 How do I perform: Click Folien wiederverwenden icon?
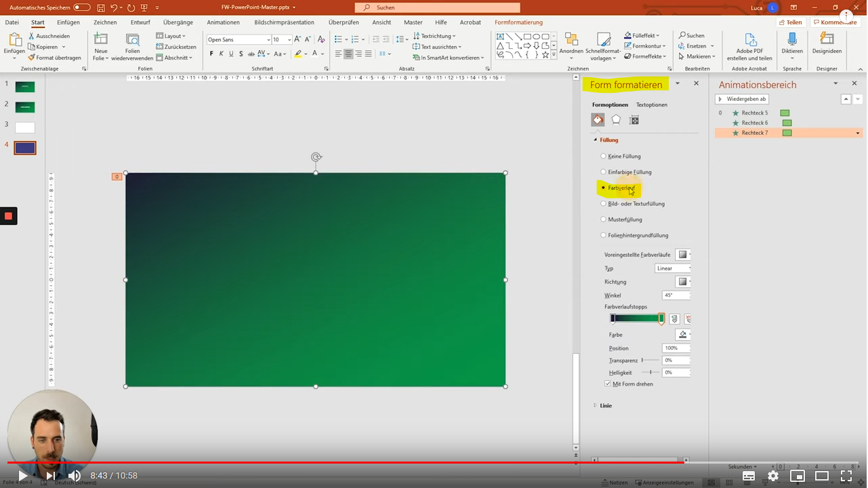click(132, 39)
